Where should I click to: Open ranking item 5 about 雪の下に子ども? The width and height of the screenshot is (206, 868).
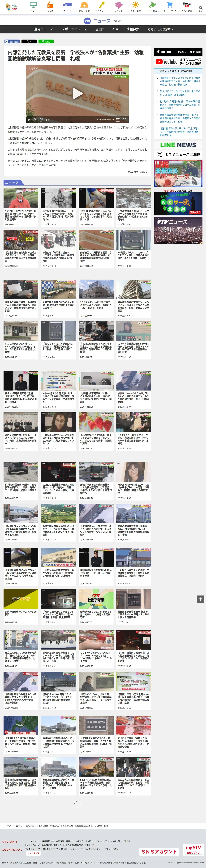click(180, 132)
